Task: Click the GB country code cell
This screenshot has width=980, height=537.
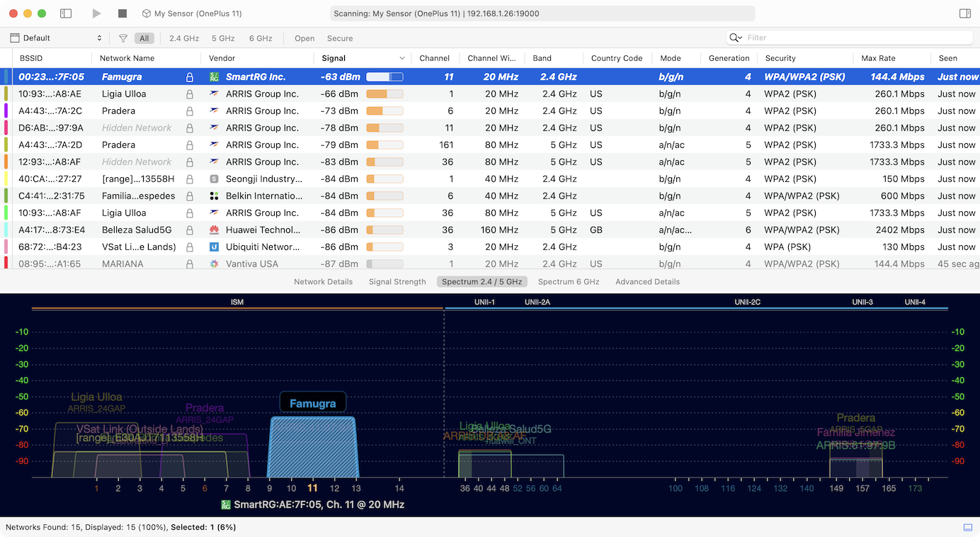Action: point(596,230)
